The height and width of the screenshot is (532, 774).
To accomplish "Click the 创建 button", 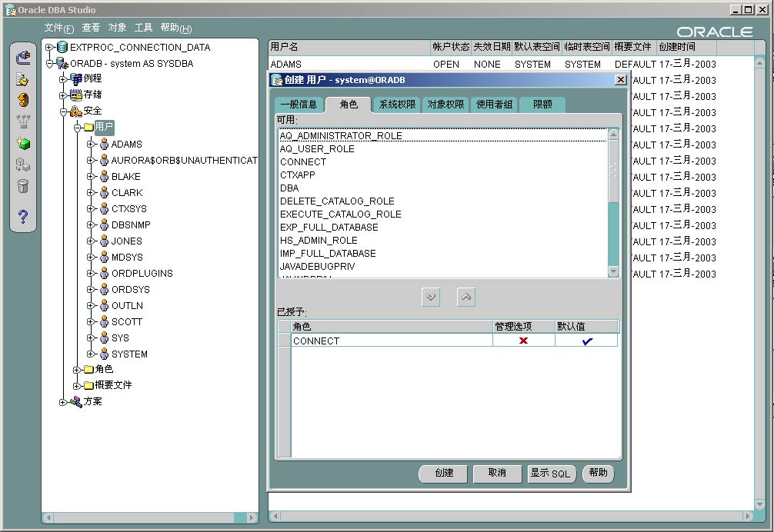I will pos(444,474).
